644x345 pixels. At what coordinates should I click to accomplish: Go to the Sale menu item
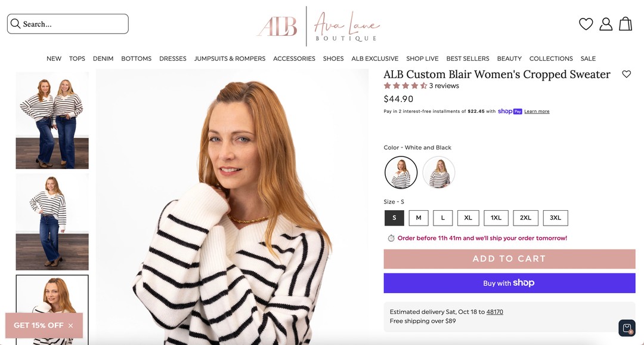click(588, 58)
